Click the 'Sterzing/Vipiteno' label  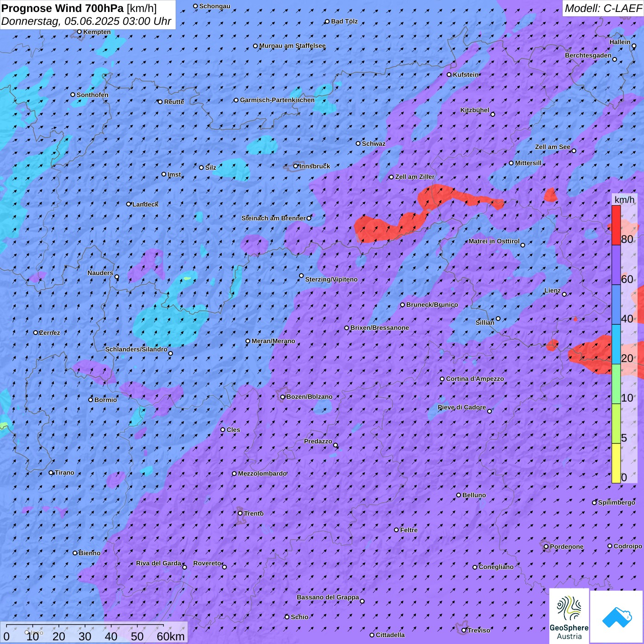331,279
